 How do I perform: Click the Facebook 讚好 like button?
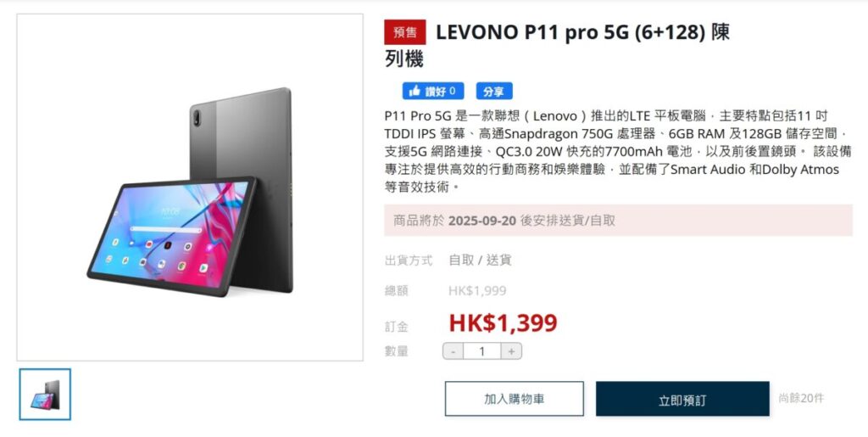433,91
